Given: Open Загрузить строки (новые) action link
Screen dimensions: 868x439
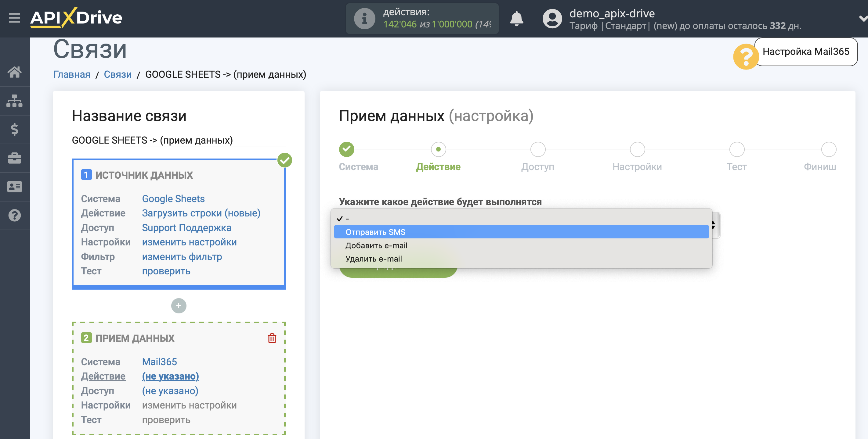Looking at the screenshot, I should tap(201, 213).
